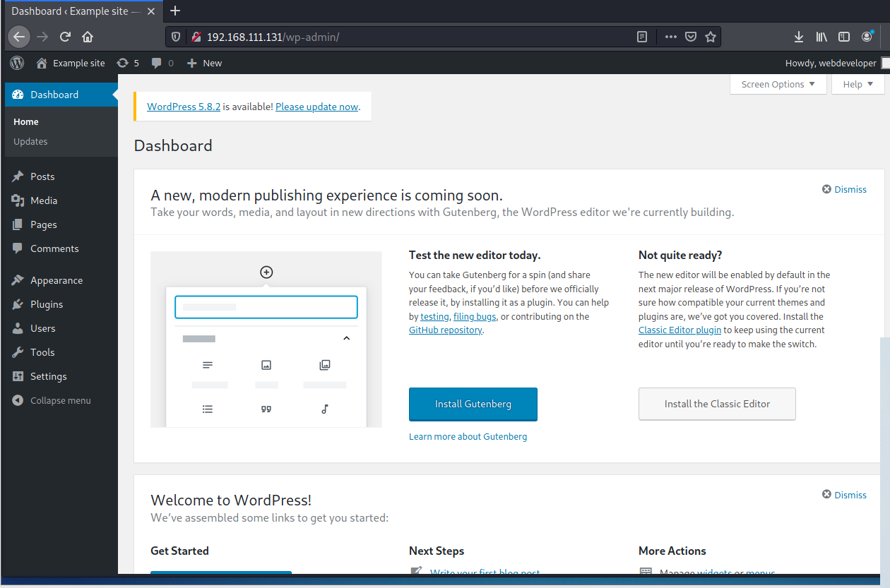Click the Pocket save icon

pyautogui.click(x=692, y=37)
